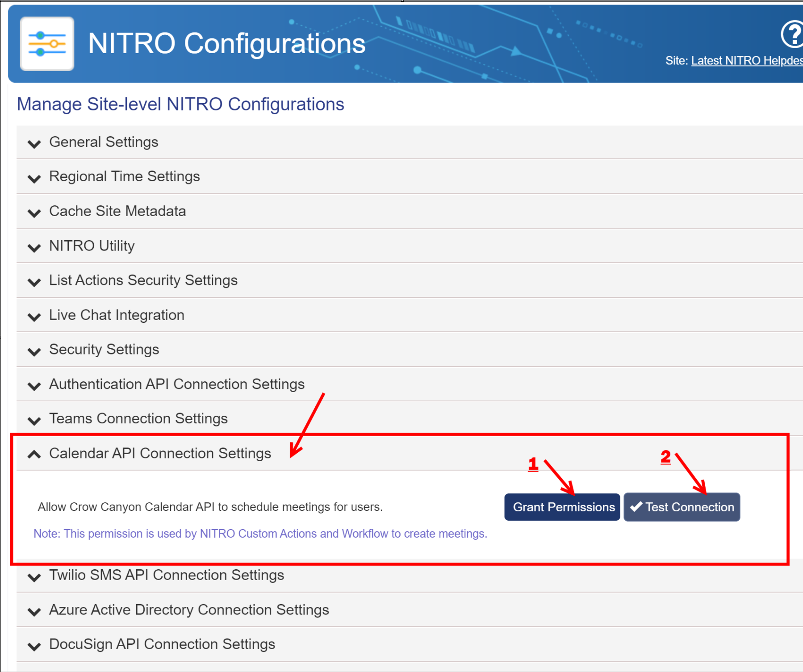Screen dimensions: 803x672
Task: Expand DocuSign API Connection Settings chevron
Action: pyautogui.click(x=34, y=647)
